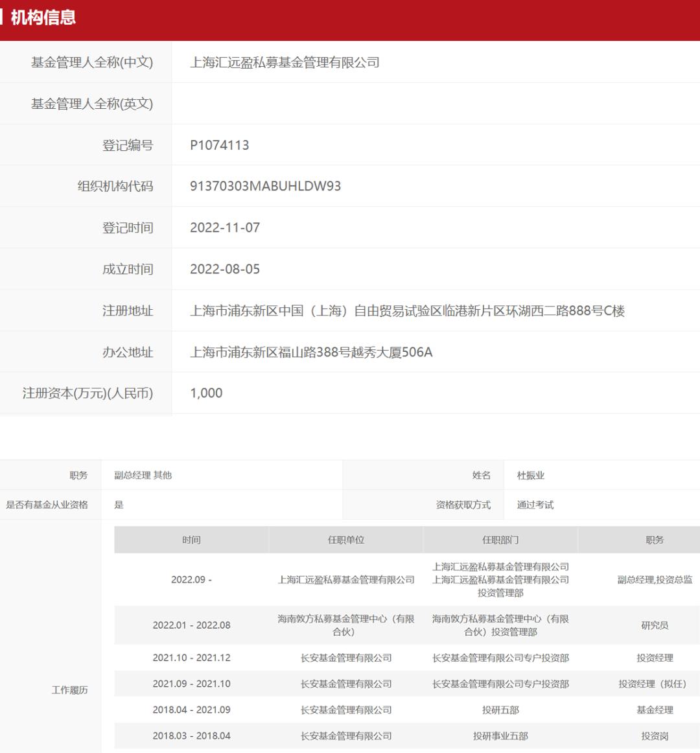Click the department cell '投研五部'
Image resolution: width=700 pixels, height=753 pixels.
click(x=500, y=710)
